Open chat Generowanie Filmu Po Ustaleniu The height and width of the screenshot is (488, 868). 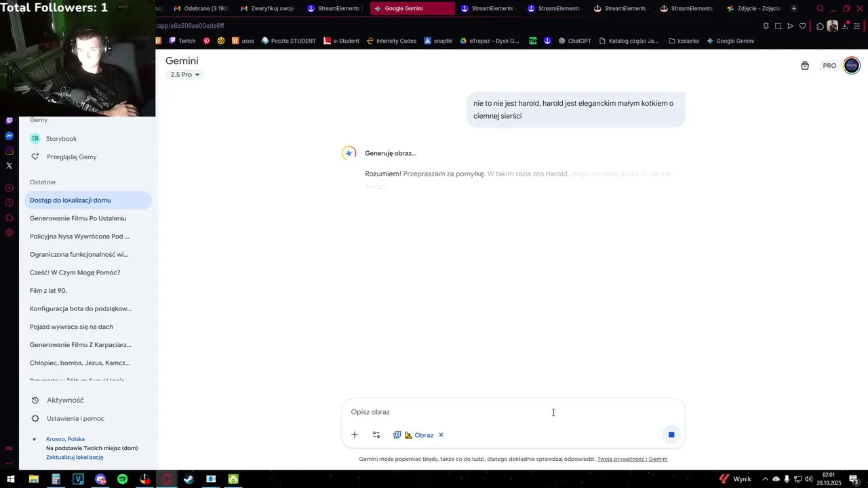(x=78, y=218)
